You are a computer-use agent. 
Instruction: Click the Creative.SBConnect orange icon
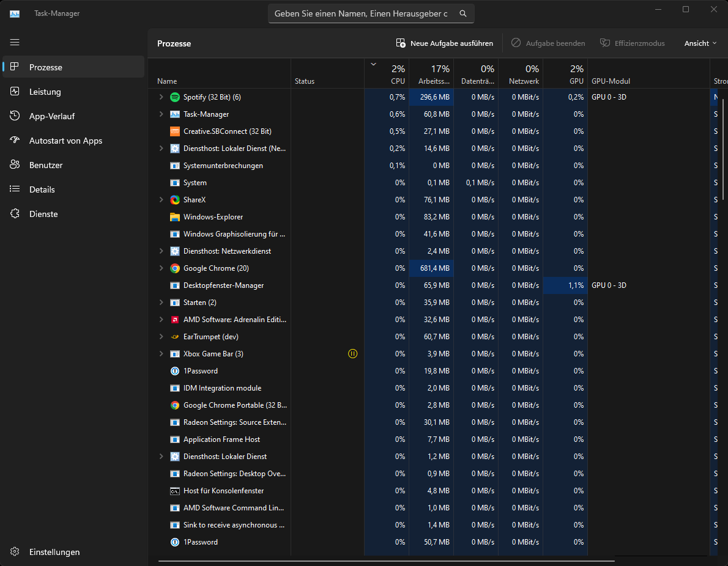tap(174, 131)
